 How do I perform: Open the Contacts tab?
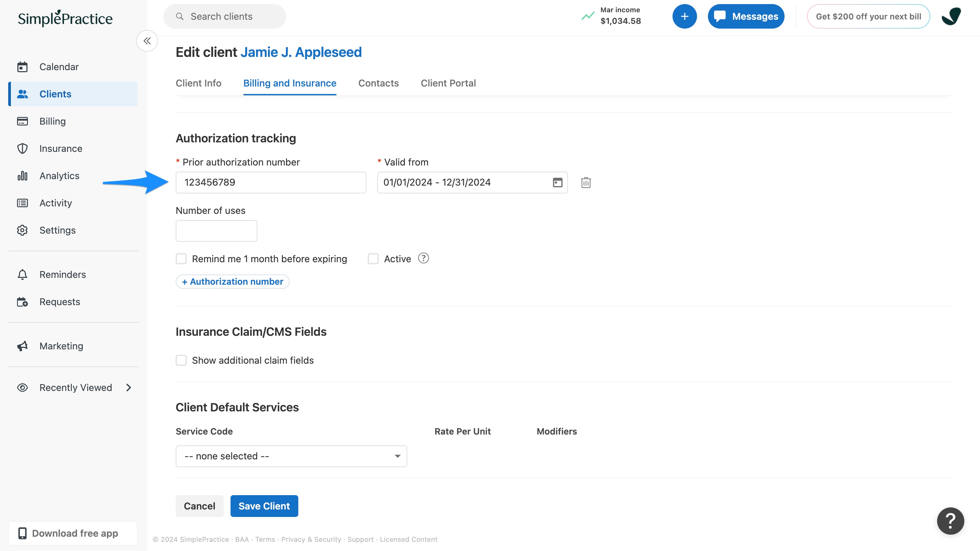click(378, 83)
